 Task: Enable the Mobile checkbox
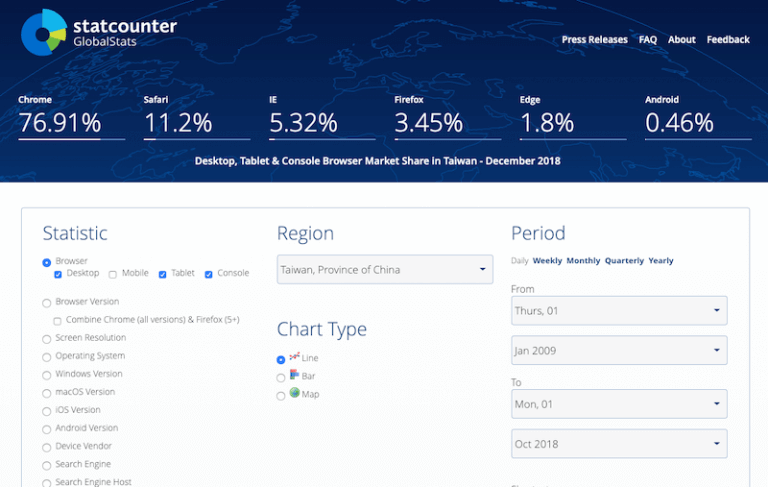coord(113,274)
